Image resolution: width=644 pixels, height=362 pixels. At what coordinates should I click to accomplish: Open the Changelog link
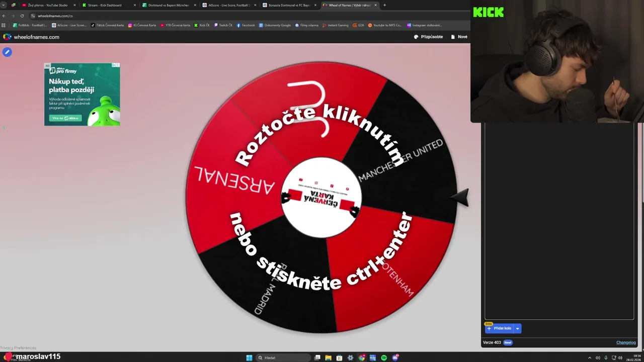pyautogui.click(x=626, y=342)
